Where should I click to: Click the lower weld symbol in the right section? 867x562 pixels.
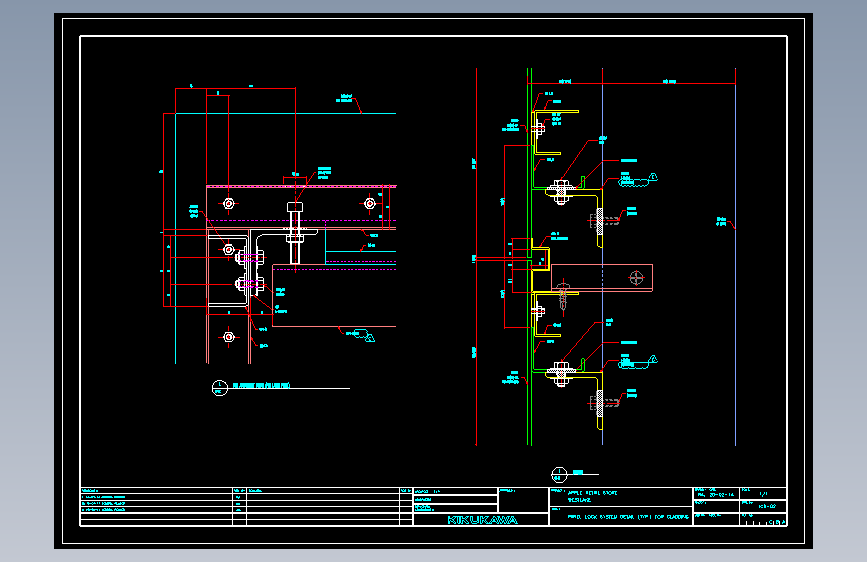tap(638, 362)
